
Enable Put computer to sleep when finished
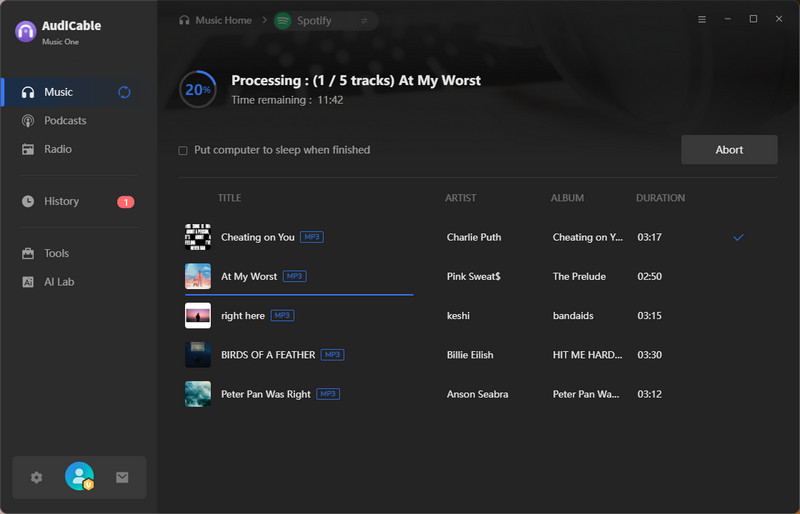183,151
